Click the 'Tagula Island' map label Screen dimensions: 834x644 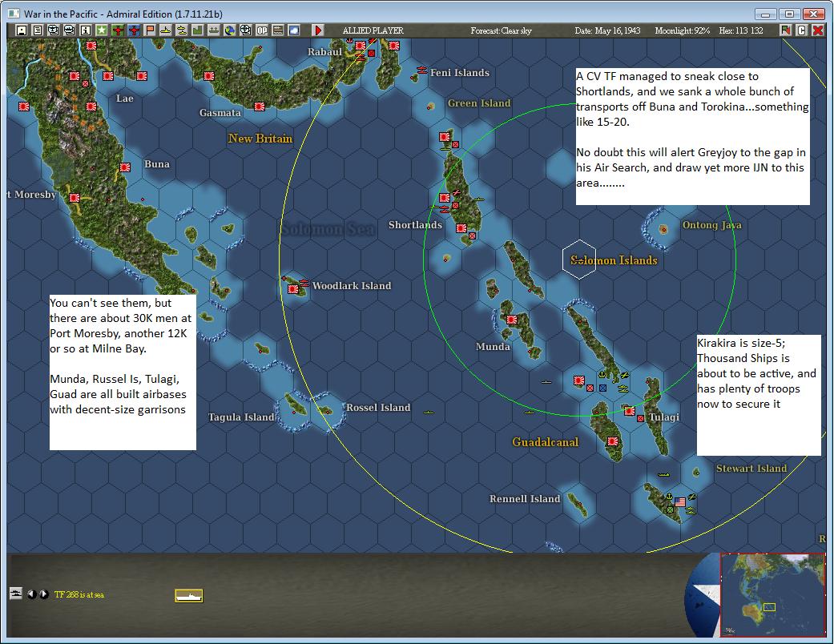(x=241, y=417)
